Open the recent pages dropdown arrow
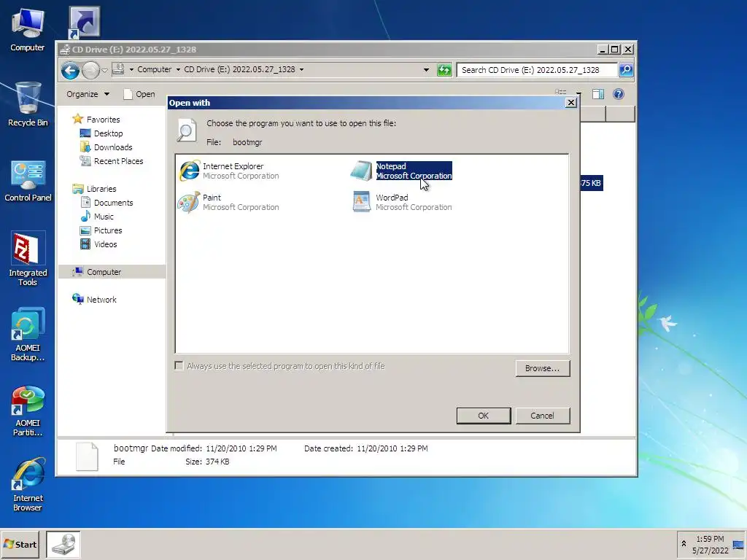 tap(105, 71)
